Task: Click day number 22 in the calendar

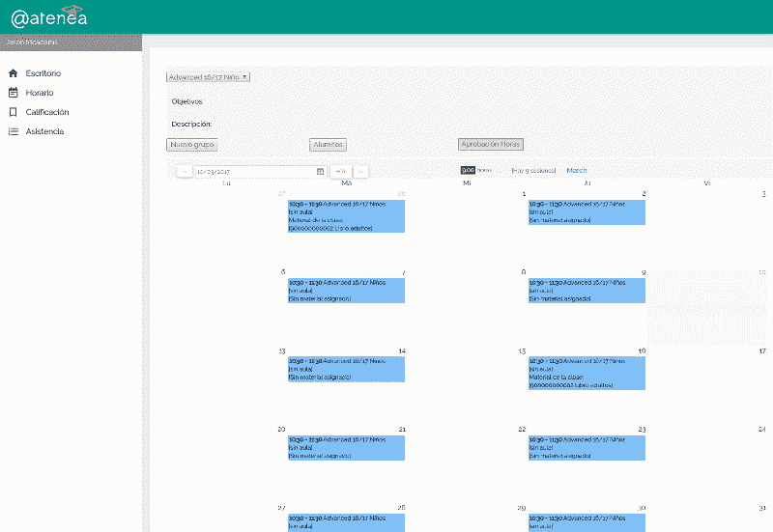Action: pos(522,430)
